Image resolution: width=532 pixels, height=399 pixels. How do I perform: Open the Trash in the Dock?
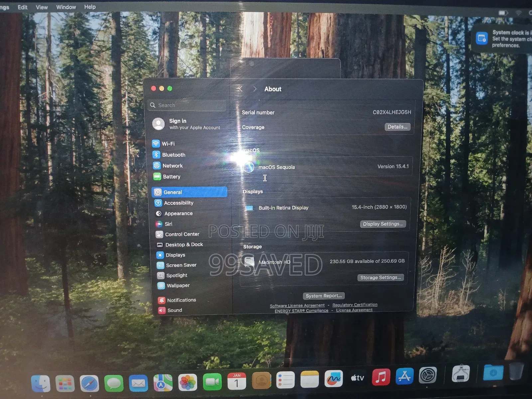516,371
